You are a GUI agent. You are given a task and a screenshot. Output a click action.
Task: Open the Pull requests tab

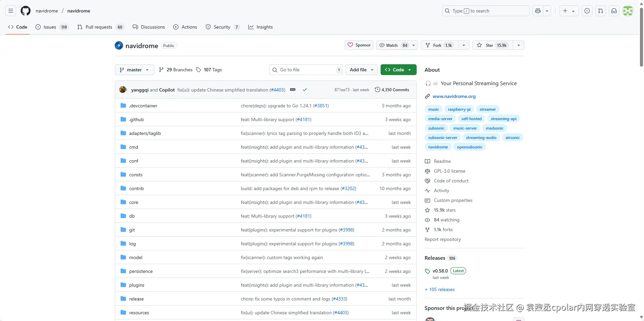coord(100,27)
